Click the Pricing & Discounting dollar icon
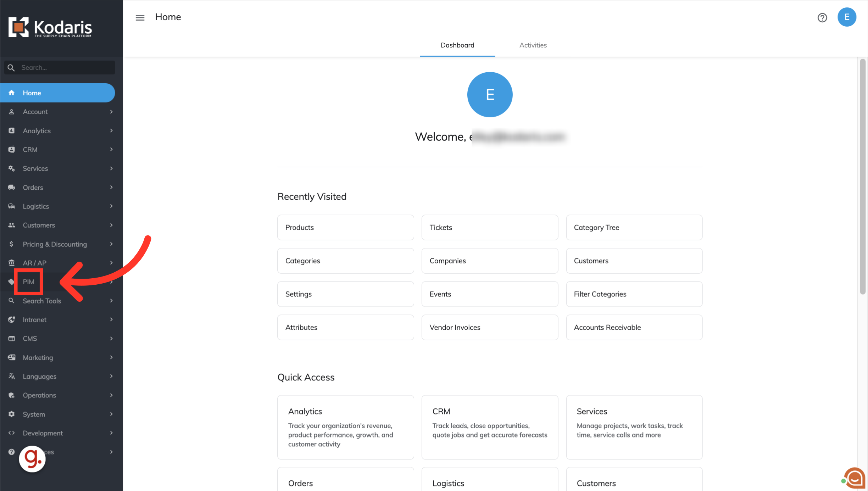 (x=12, y=244)
